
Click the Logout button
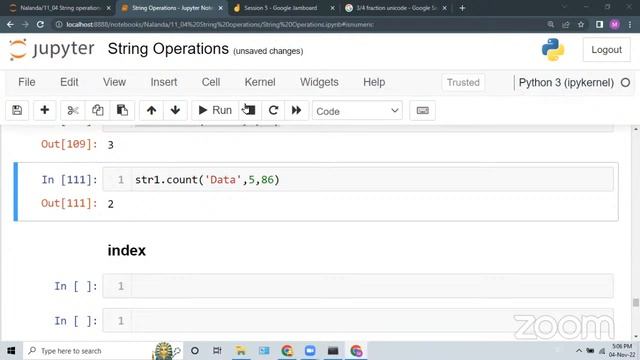[607, 50]
